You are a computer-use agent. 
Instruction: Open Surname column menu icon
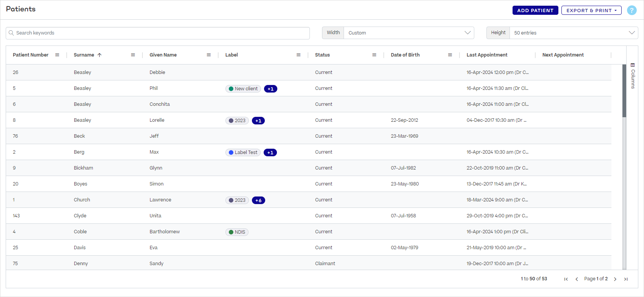pos(133,55)
